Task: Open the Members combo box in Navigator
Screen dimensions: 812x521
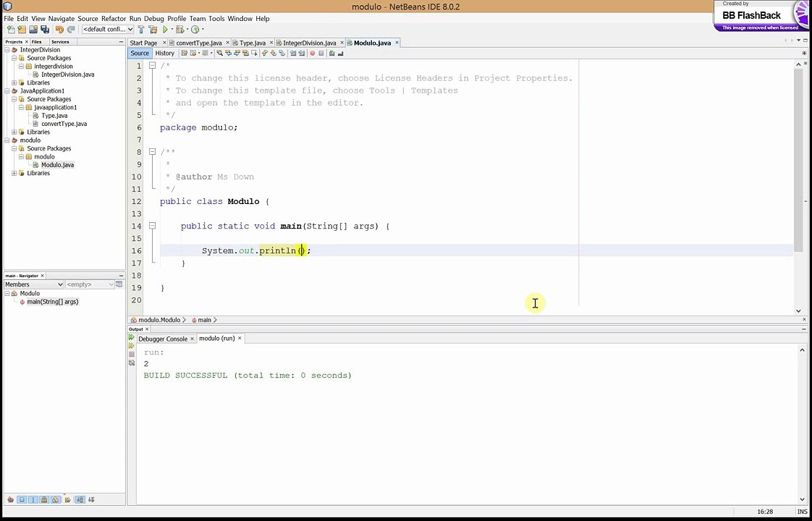Action: point(34,284)
